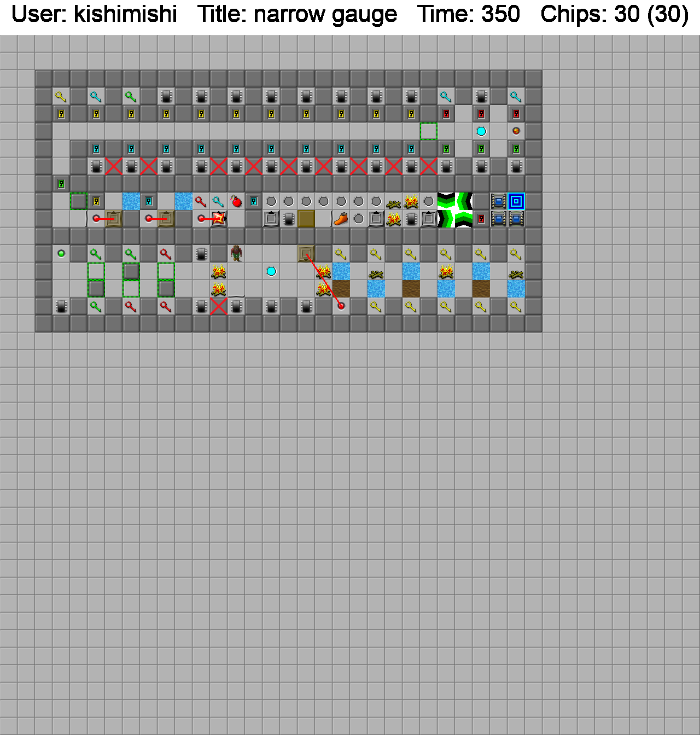Click the orange boot item
Screen dimensions: 700x735
(x=341, y=219)
